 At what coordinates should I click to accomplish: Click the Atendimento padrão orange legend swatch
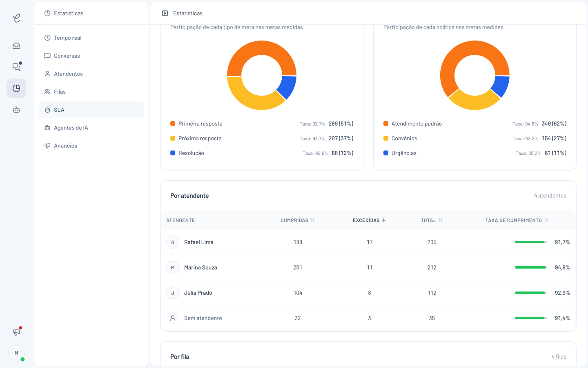[386, 123]
